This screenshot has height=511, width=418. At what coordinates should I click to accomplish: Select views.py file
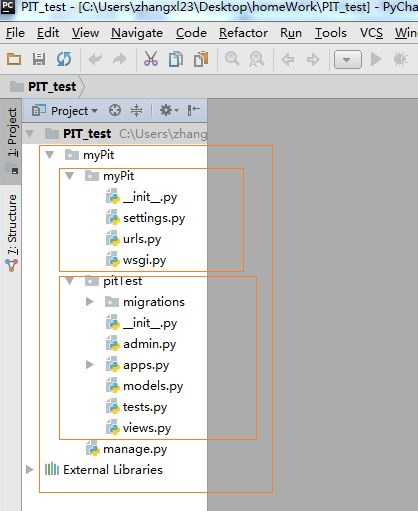(147, 428)
